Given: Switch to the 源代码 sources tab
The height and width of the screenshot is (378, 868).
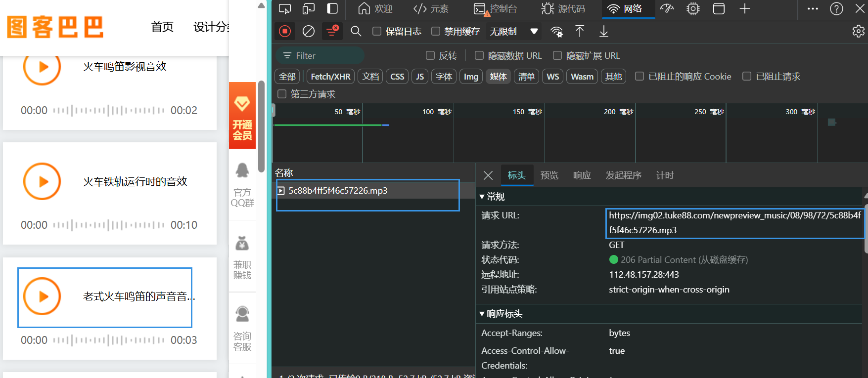Looking at the screenshot, I should (563, 9).
